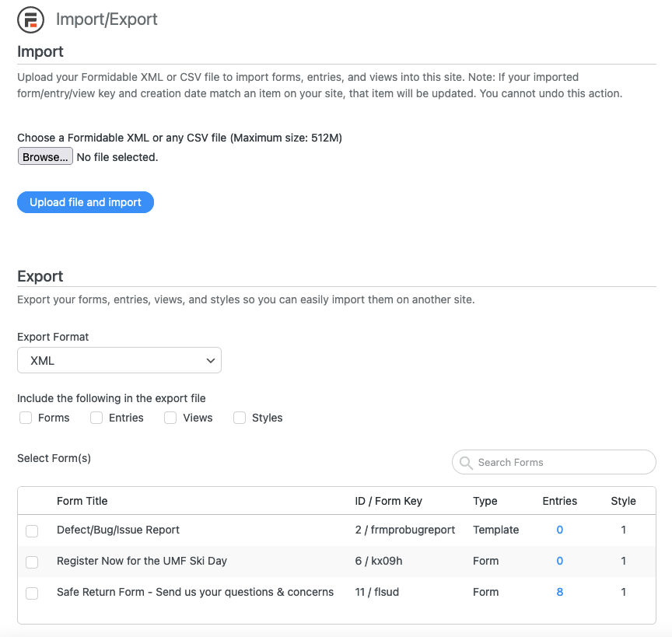Click the form key 6 / kx09h
The image size is (672, 637).
[379, 561]
